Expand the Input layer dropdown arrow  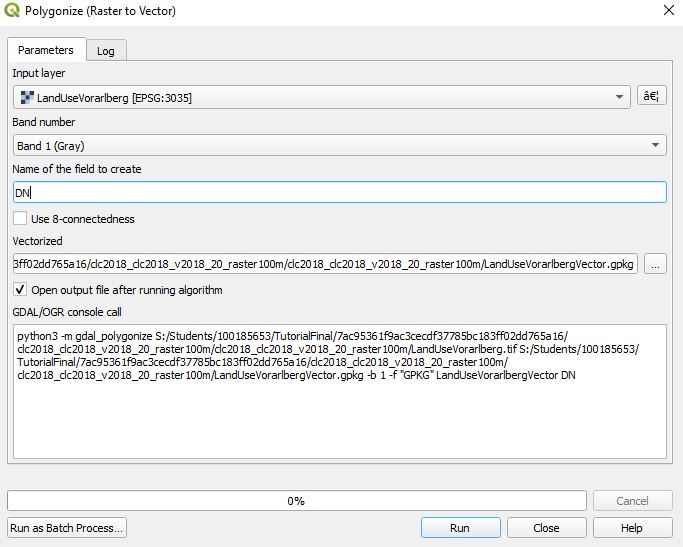[x=622, y=98]
